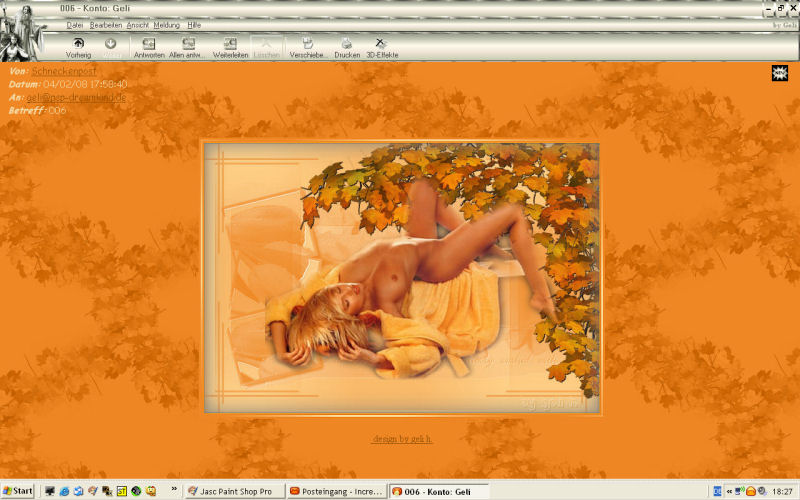Launch Paint Shop Pro from quick launch

tap(93, 491)
